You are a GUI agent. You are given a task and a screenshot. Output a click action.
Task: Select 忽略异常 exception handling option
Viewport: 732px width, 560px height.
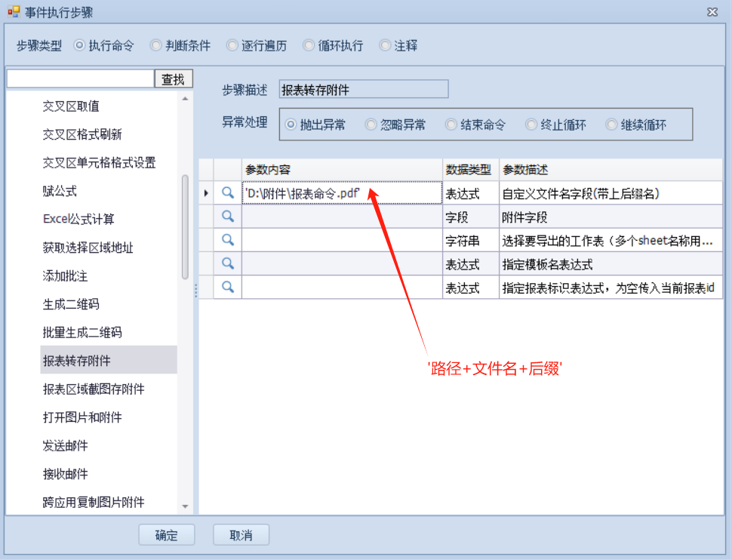coord(371,125)
